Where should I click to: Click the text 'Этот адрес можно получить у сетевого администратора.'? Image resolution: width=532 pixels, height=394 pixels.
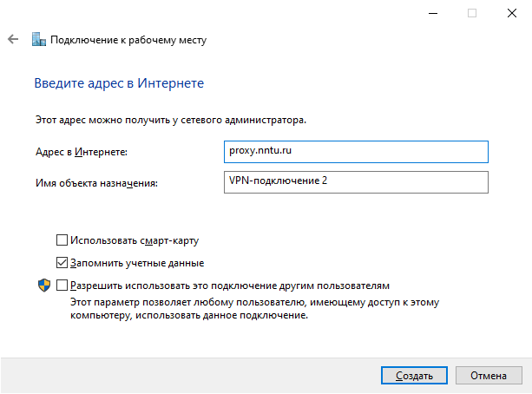point(171,120)
